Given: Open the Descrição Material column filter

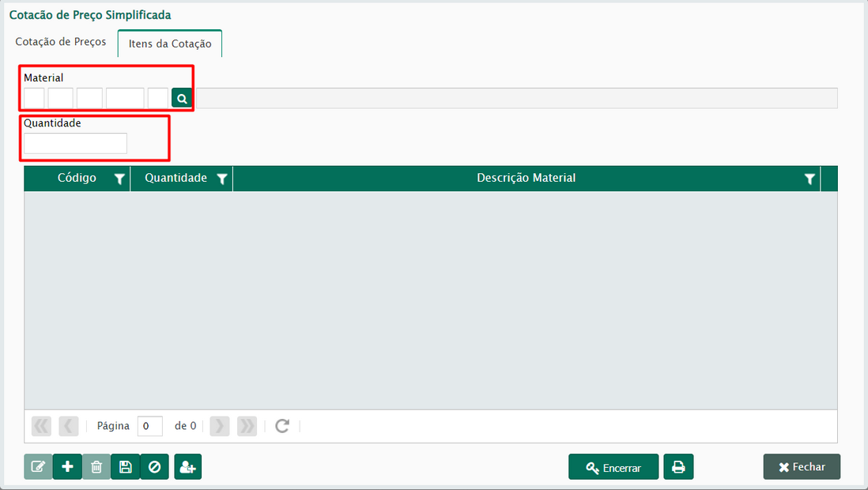Looking at the screenshot, I should tap(810, 179).
